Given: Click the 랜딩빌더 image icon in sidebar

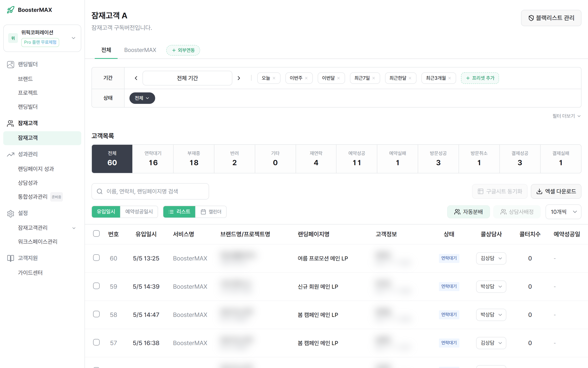Looking at the screenshot, I should click(10, 64).
